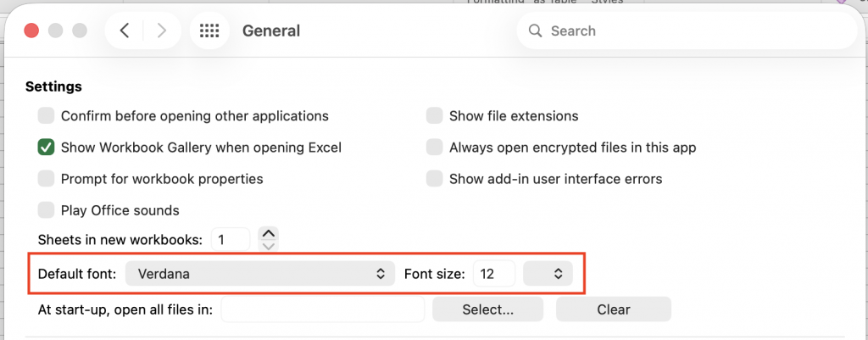
Task: Toggle Show add-in user interface errors
Action: (x=434, y=179)
